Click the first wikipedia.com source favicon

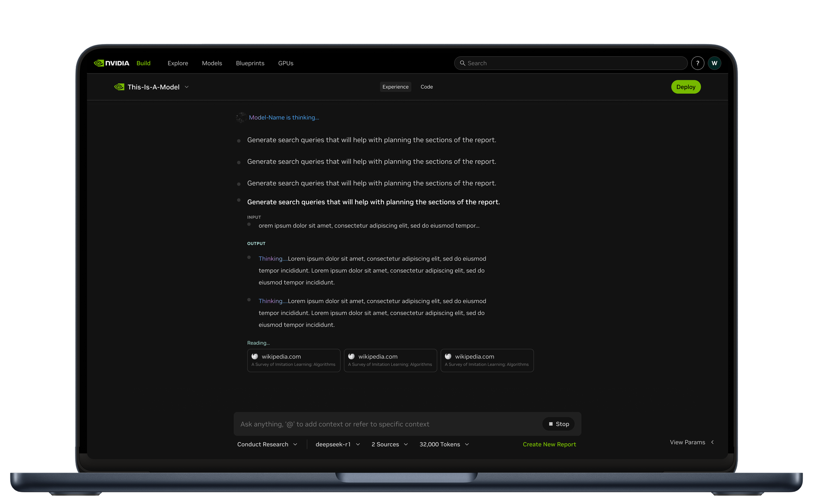(x=255, y=356)
